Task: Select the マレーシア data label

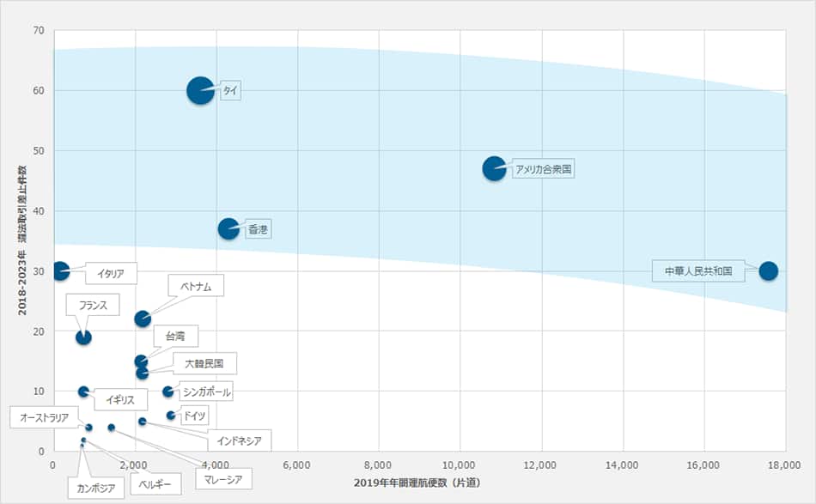Action: (218, 480)
